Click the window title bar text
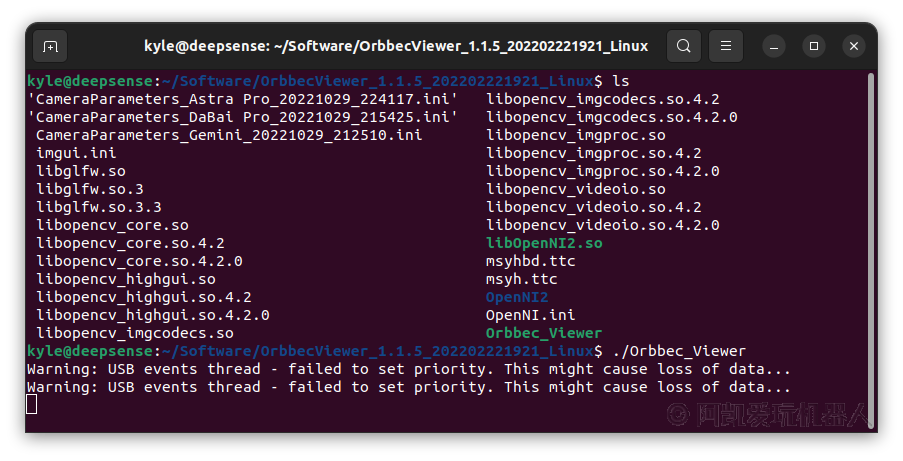 (396, 46)
